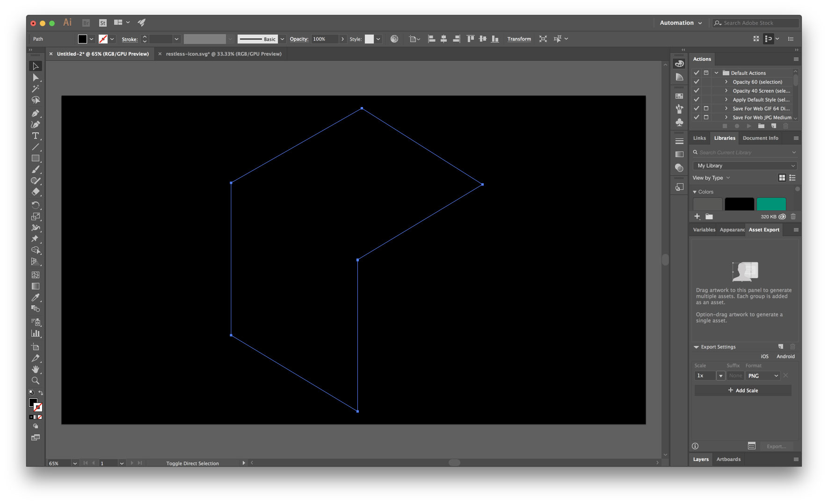The width and height of the screenshot is (828, 504).
Task: Select the Column Graph tool
Action: [x=36, y=334]
